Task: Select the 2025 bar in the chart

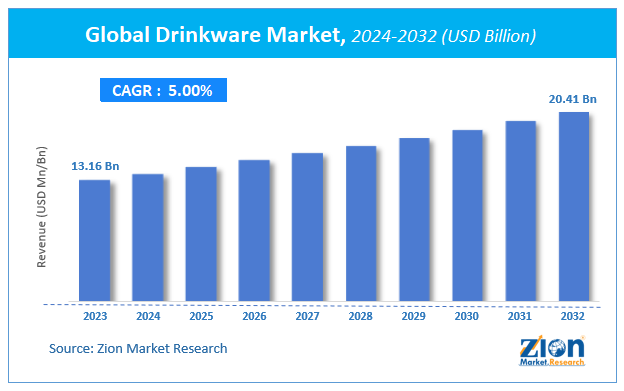Action: (x=201, y=234)
